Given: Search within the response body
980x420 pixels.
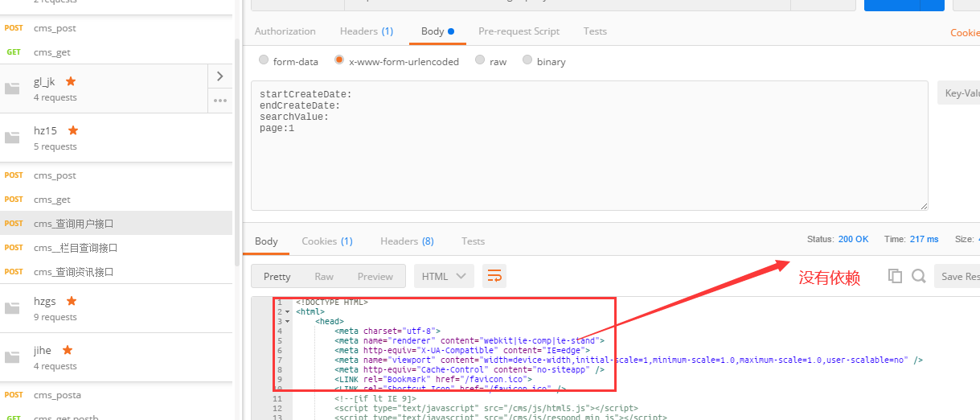Looking at the screenshot, I should tap(919, 276).
